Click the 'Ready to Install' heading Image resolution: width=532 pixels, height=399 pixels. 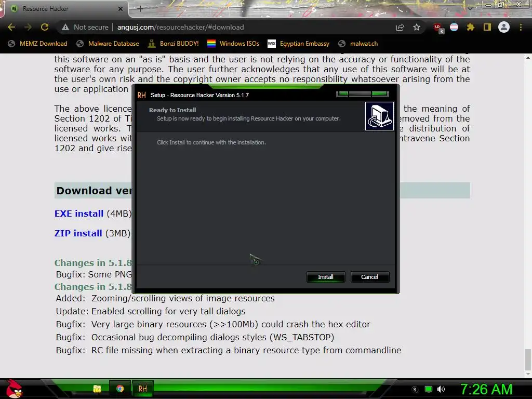click(172, 110)
